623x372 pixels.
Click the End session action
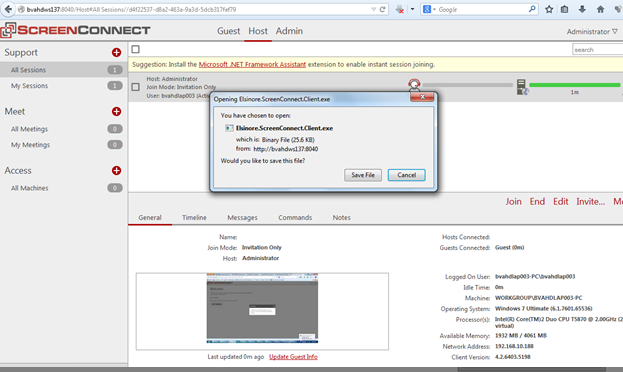pyautogui.click(x=537, y=202)
